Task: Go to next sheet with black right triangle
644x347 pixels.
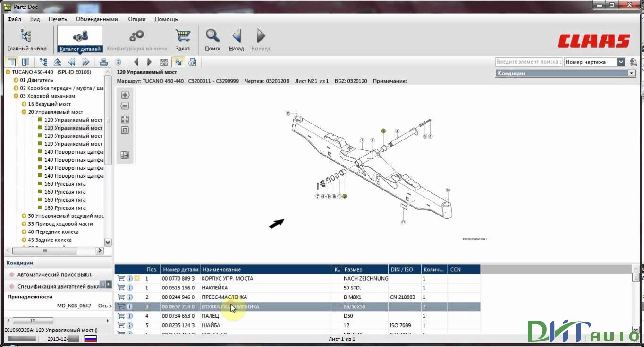Action: pyautogui.click(x=149, y=62)
